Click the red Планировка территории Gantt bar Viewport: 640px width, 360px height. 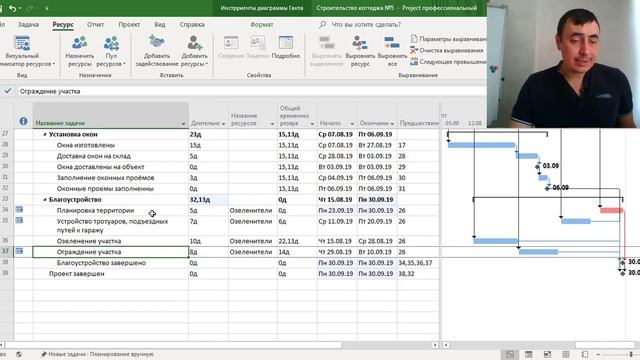pyautogui.click(x=611, y=210)
